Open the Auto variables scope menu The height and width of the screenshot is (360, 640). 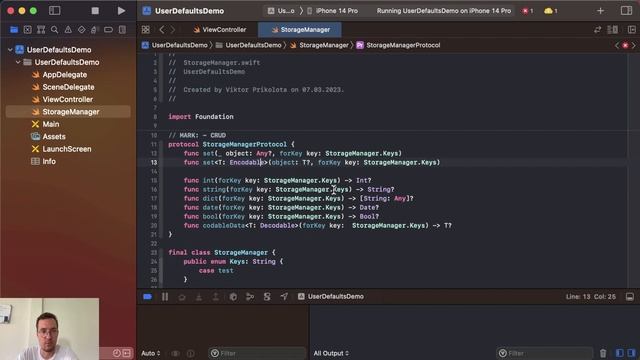point(151,353)
